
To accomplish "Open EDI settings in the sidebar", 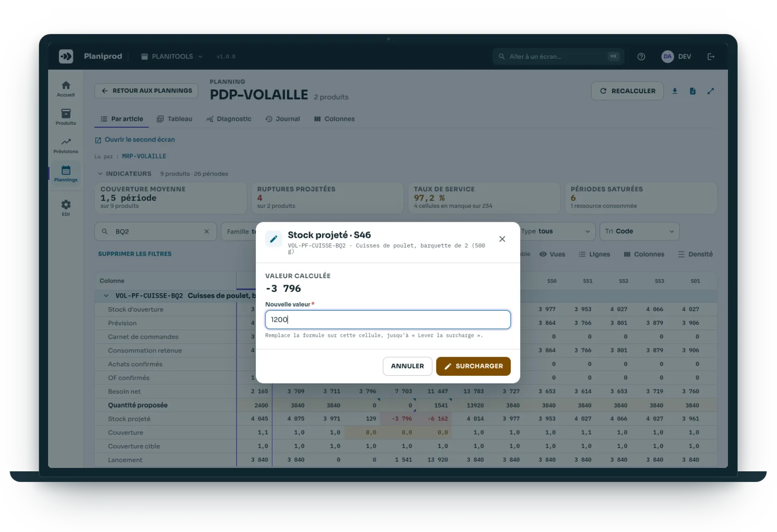I will pyautogui.click(x=66, y=208).
